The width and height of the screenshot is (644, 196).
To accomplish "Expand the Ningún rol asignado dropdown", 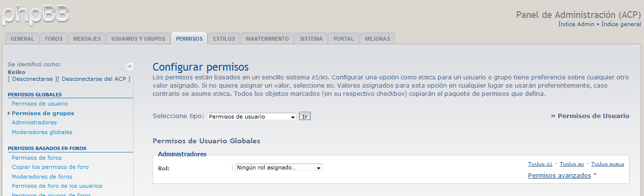I will coord(278,167).
